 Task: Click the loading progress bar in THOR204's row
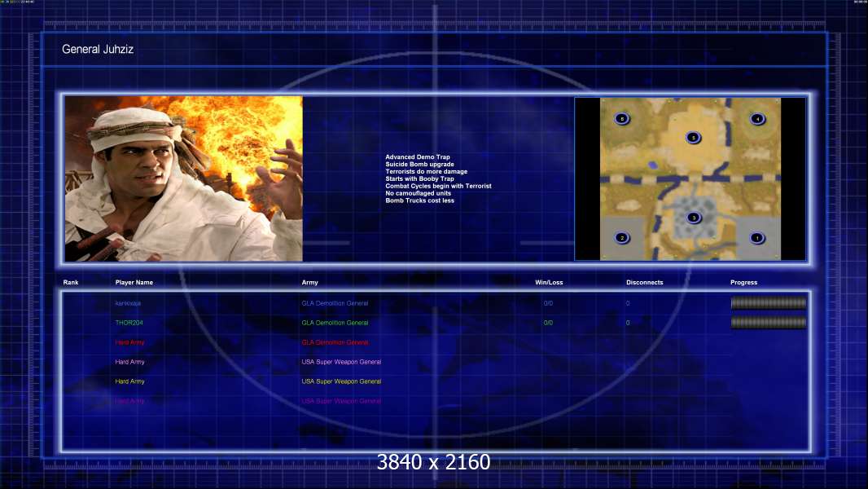point(768,323)
